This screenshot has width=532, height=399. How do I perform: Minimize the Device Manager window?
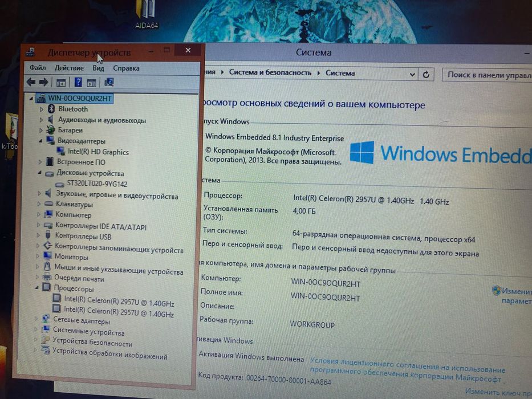point(151,51)
